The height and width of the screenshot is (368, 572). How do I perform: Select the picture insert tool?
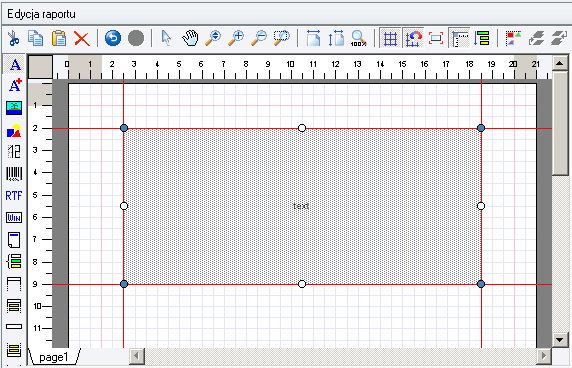[x=14, y=108]
